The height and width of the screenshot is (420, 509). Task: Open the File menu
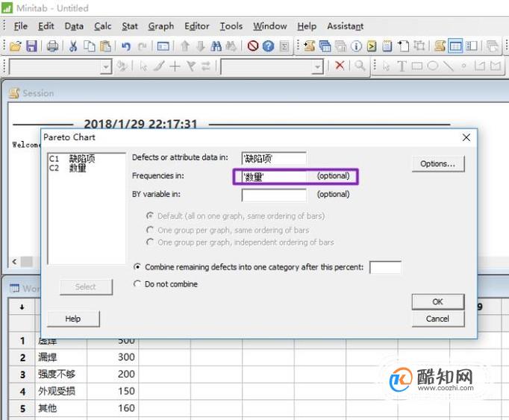click(x=20, y=26)
